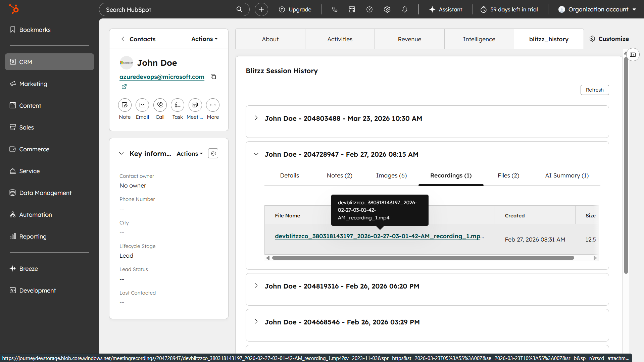Viewport: 644px width, 362px height.
Task: Open the create new plus button
Action: coord(261,9)
